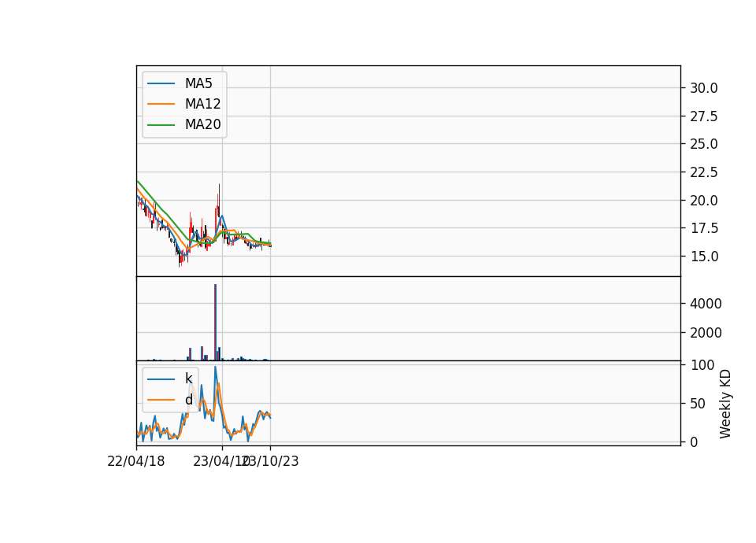Image resolution: width=756 pixels, height=543 pixels.
Task: Click the k line peak near 100
Action: pyautogui.click(x=216, y=368)
